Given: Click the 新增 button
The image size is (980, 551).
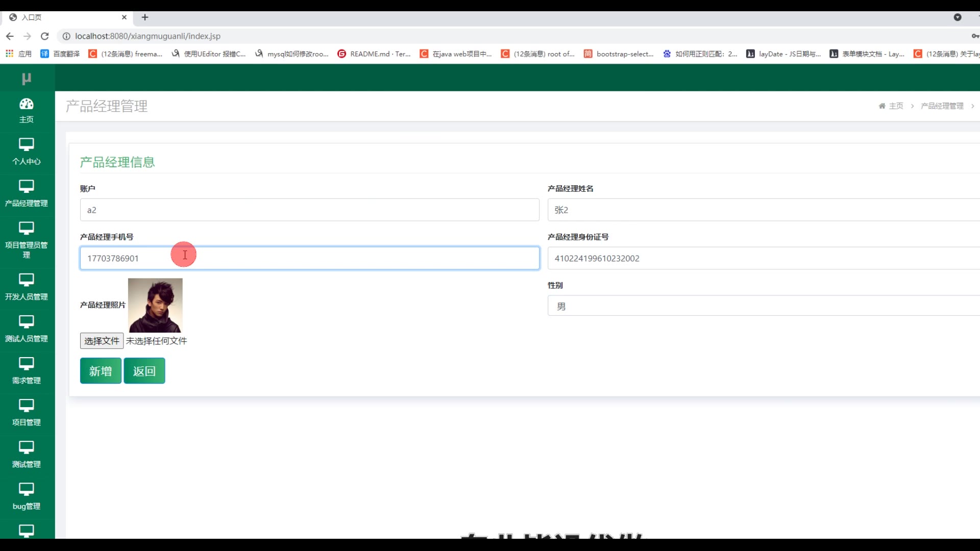Looking at the screenshot, I should click(101, 371).
